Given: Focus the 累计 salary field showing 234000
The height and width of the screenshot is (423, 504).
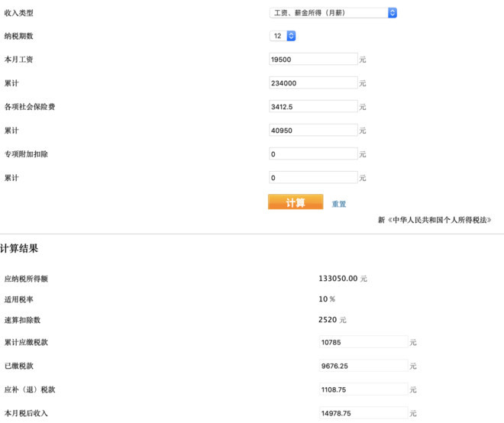Looking at the screenshot, I should [313, 82].
